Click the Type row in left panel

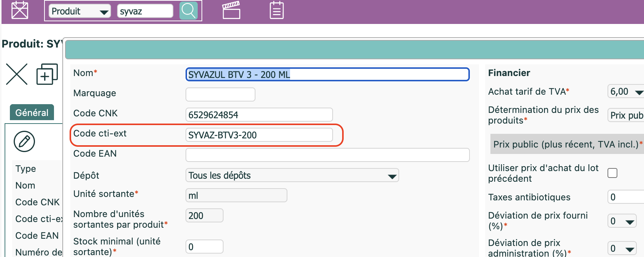pyautogui.click(x=26, y=168)
